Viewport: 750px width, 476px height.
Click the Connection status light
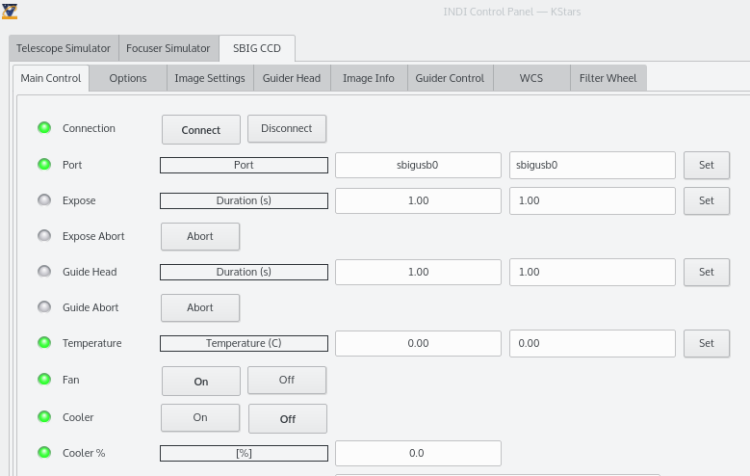coord(44,128)
